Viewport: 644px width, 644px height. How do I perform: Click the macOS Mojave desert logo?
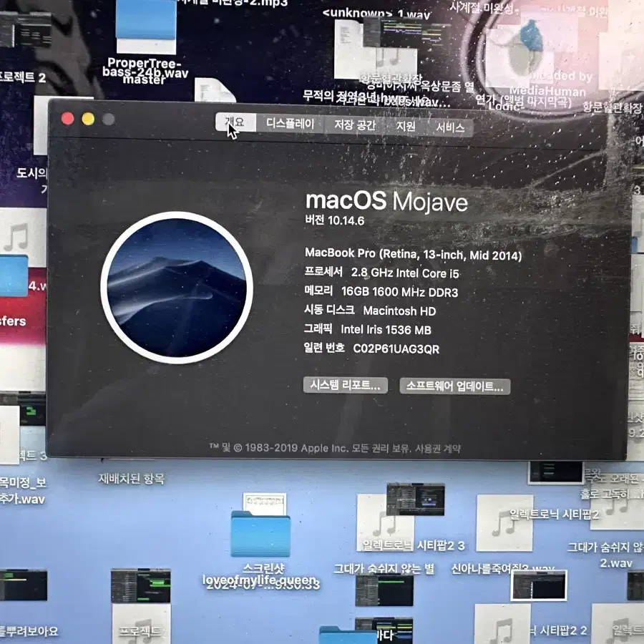pyautogui.click(x=177, y=288)
